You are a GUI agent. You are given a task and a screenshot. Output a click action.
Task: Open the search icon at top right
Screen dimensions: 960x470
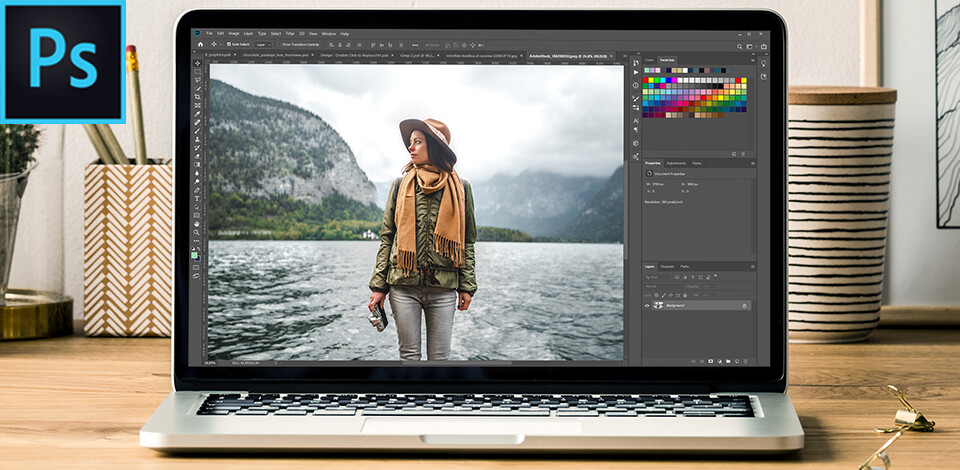[739, 47]
